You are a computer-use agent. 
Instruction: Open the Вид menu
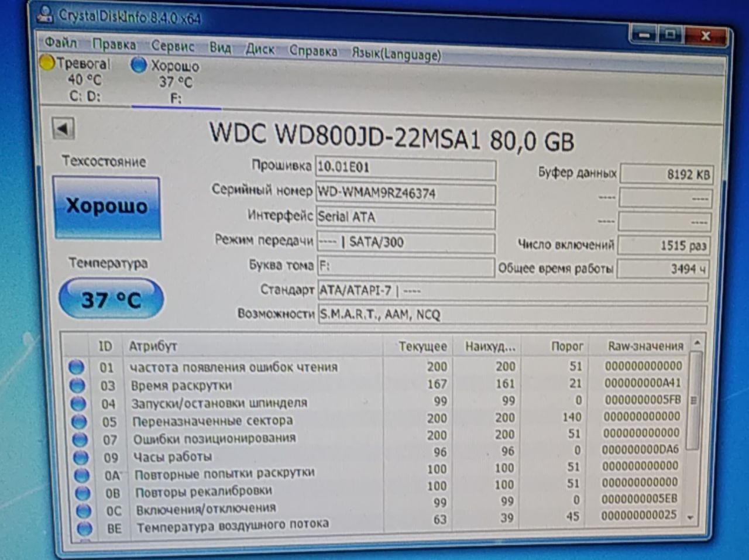pos(220,47)
